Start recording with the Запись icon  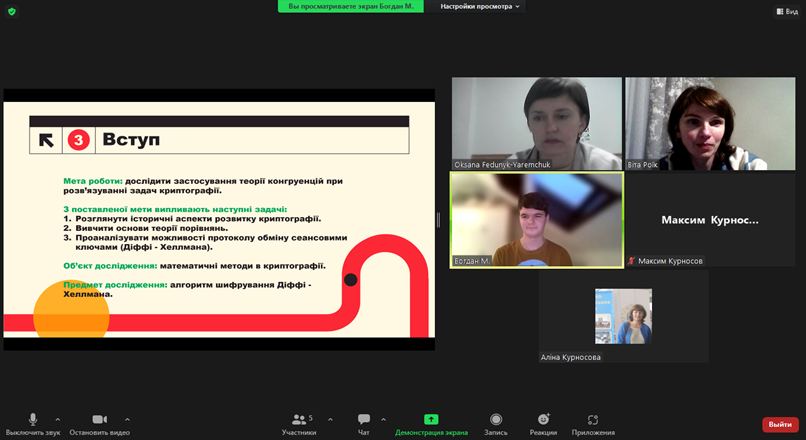coord(496,420)
